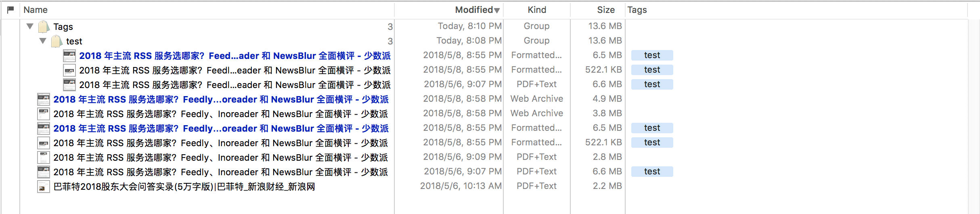Click the test tag on the first nested document
980x214 pixels.
652,55
